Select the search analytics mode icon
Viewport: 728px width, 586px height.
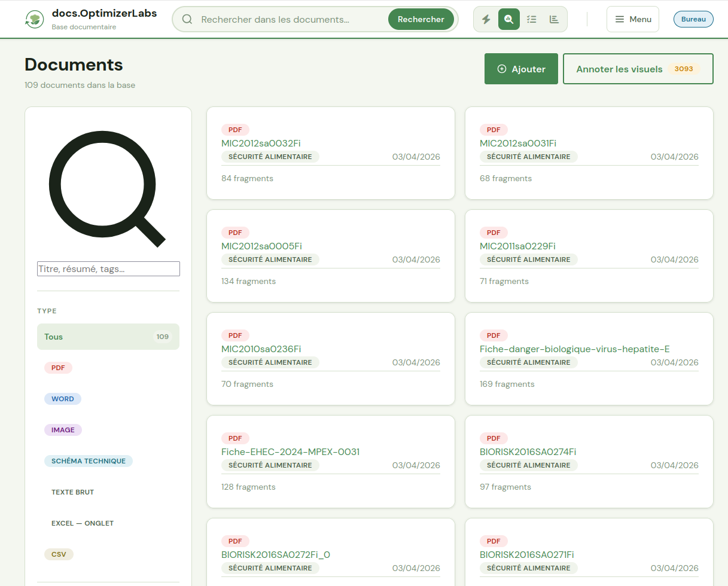point(509,19)
